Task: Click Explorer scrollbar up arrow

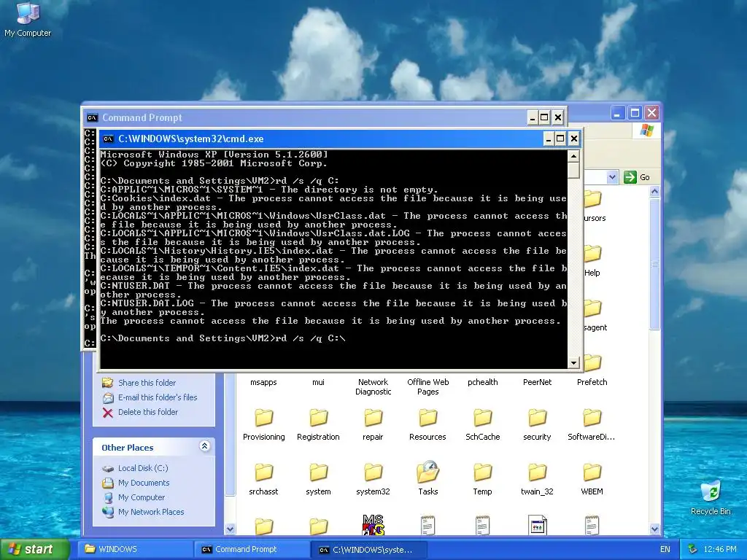Action: pyautogui.click(x=654, y=192)
